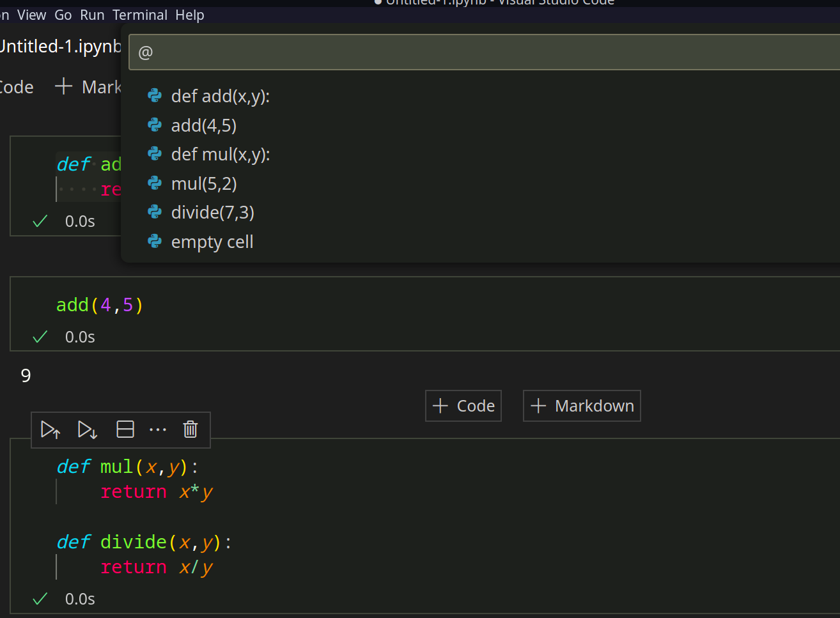Delete the cell using the trash icon
This screenshot has width=840, height=618.
point(190,429)
